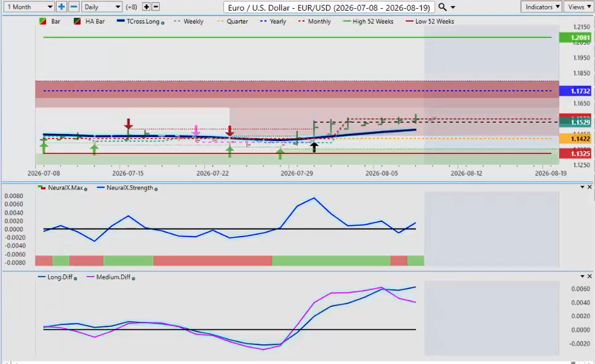The width and height of the screenshot is (595, 364).
Task: Click the Medium.Diff legend label
Action: (113, 277)
